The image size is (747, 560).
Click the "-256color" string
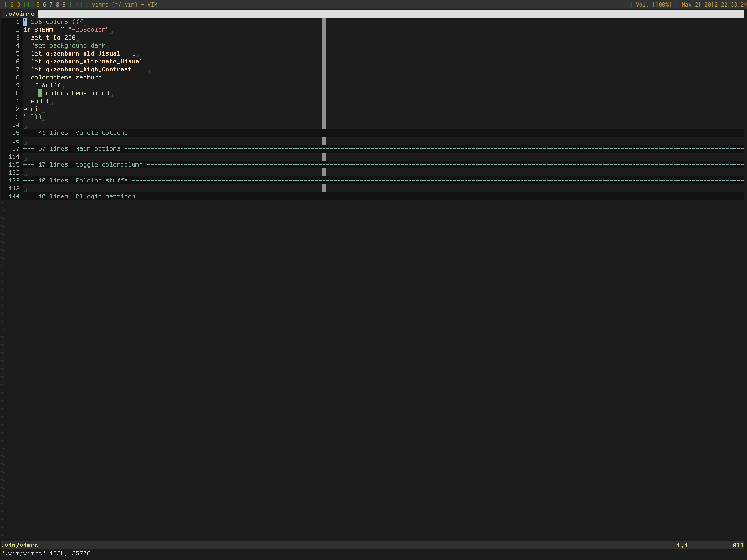(88, 30)
